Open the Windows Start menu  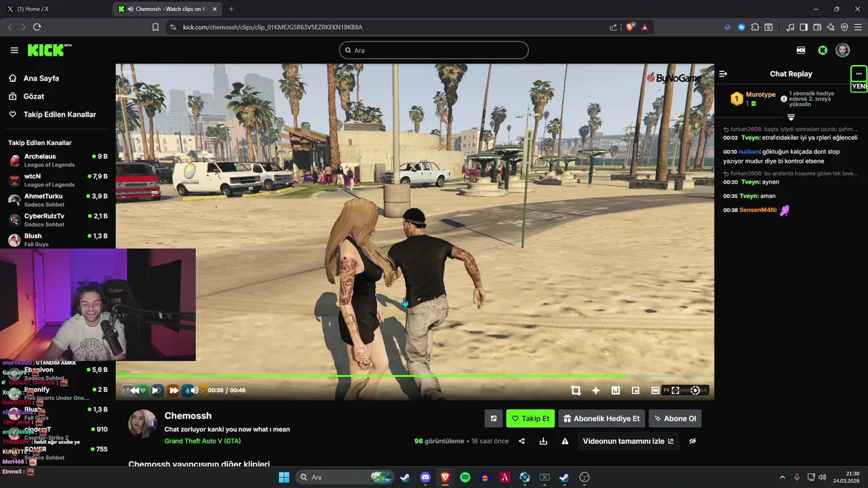[x=283, y=477]
